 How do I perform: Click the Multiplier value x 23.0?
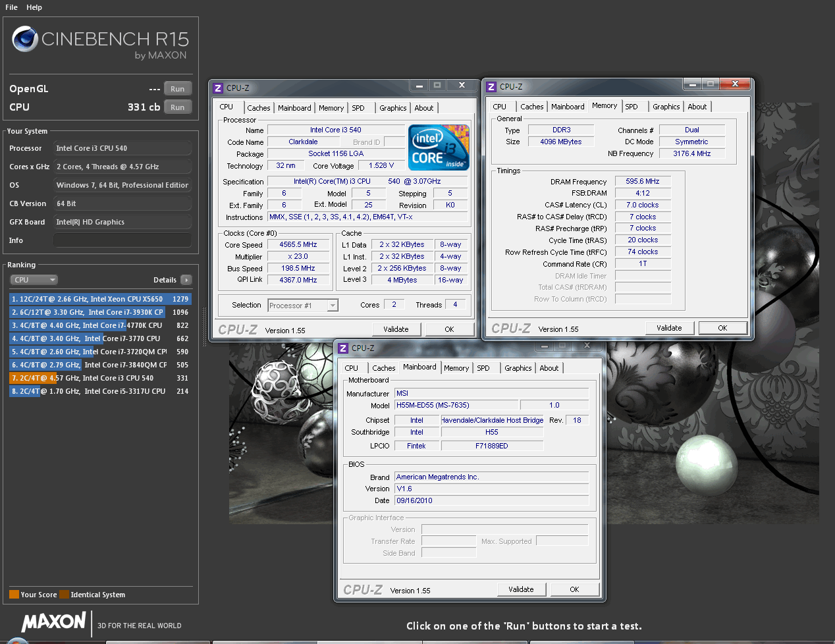point(298,256)
